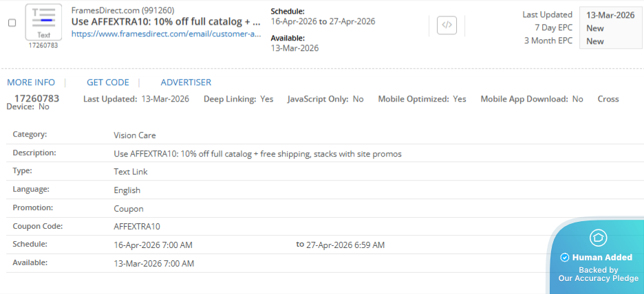The width and height of the screenshot is (644, 294).
Task: Select the AFFEXTRA10 coupon code value
Action: (137, 226)
